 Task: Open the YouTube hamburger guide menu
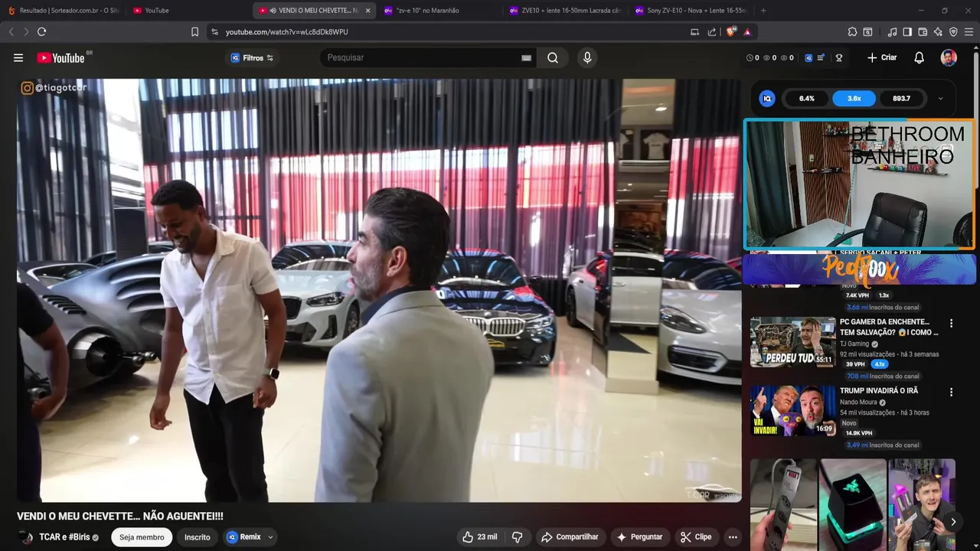18,57
